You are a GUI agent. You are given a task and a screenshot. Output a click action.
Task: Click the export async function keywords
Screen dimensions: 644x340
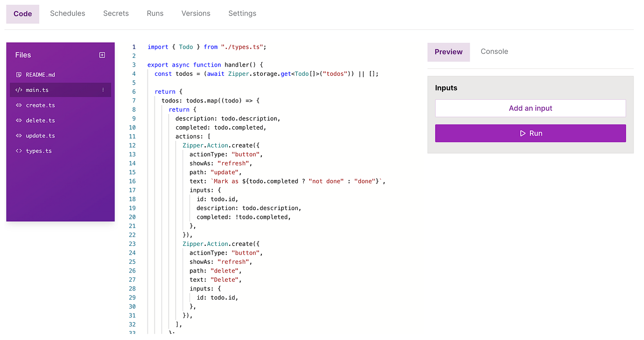click(x=184, y=65)
